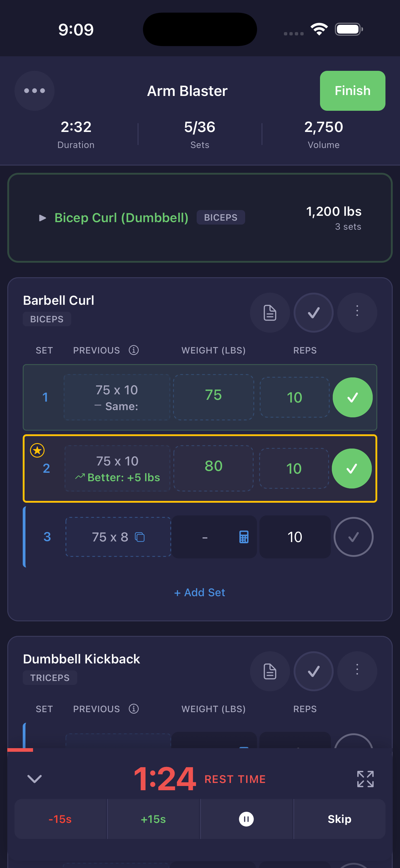Open the Dumbbell Kickback options menu
The image size is (400, 868).
(x=357, y=671)
